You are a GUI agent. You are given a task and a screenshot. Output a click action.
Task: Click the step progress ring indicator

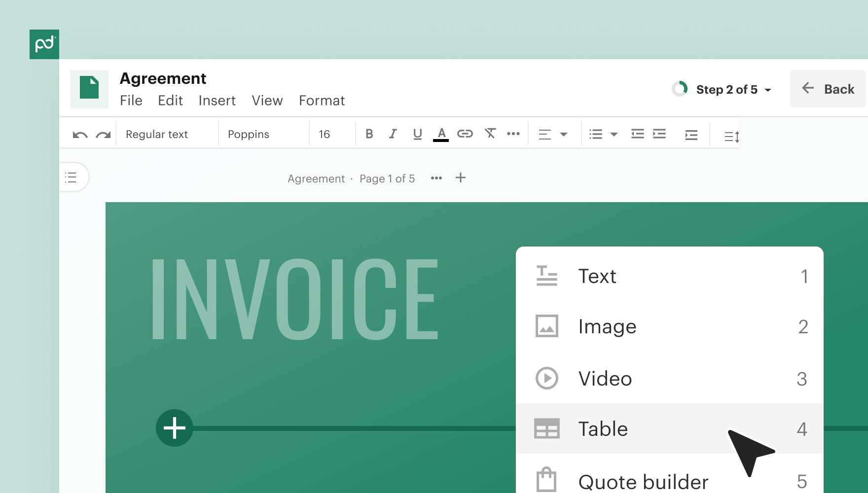coord(680,89)
